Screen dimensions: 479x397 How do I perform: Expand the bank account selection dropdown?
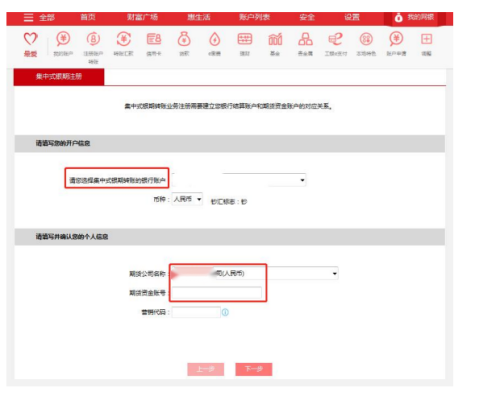click(x=239, y=180)
